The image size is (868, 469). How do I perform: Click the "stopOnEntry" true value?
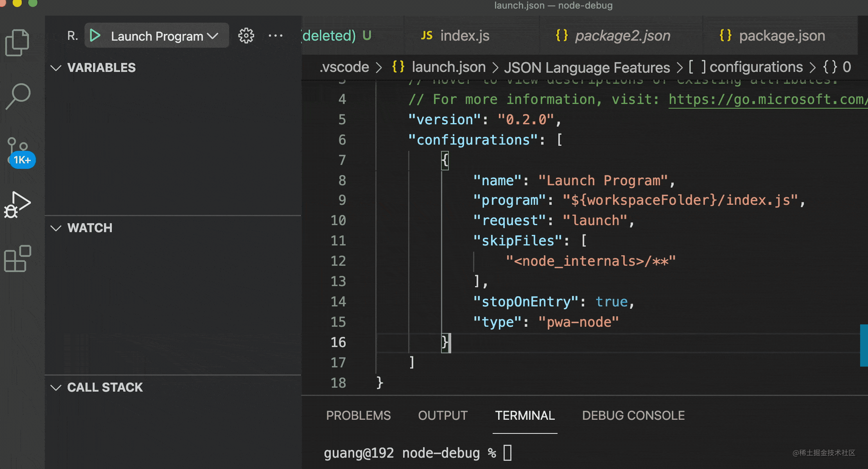pyautogui.click(x=612, y=302)
